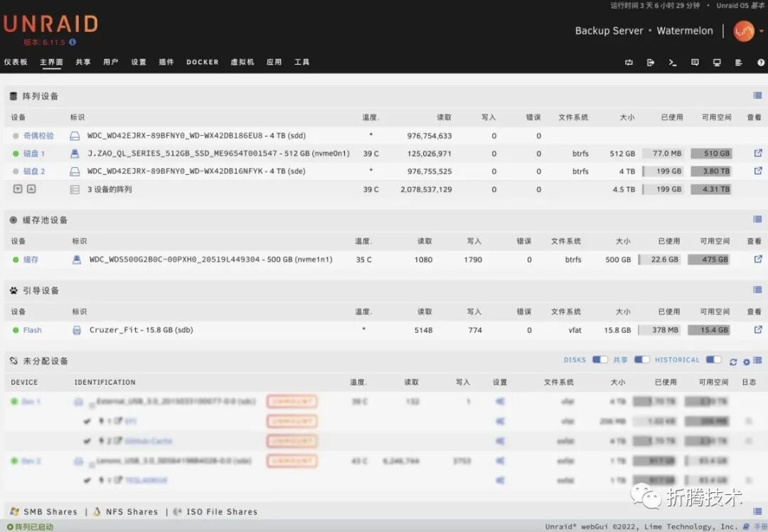Click the WDC_WDS500G2B0C cache device icon
Image resolution: width=768 pixels, height=532 pixels.
(76, 260)
